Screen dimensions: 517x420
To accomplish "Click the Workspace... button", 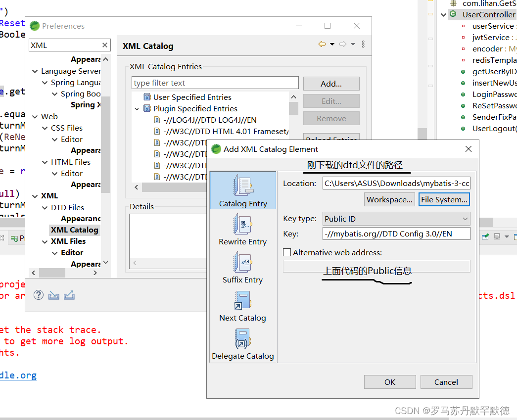I will pos(389,199).
